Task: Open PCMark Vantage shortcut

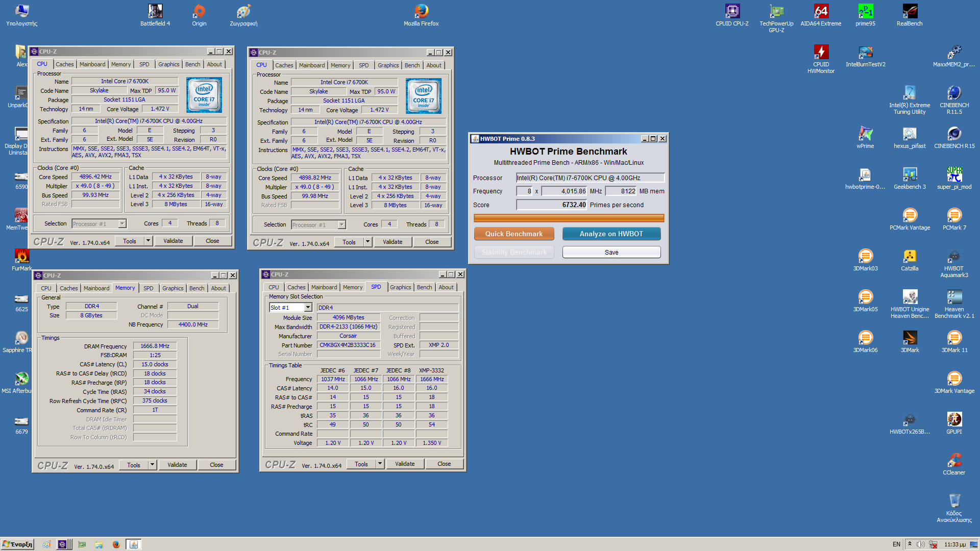Action: [910, 219]
